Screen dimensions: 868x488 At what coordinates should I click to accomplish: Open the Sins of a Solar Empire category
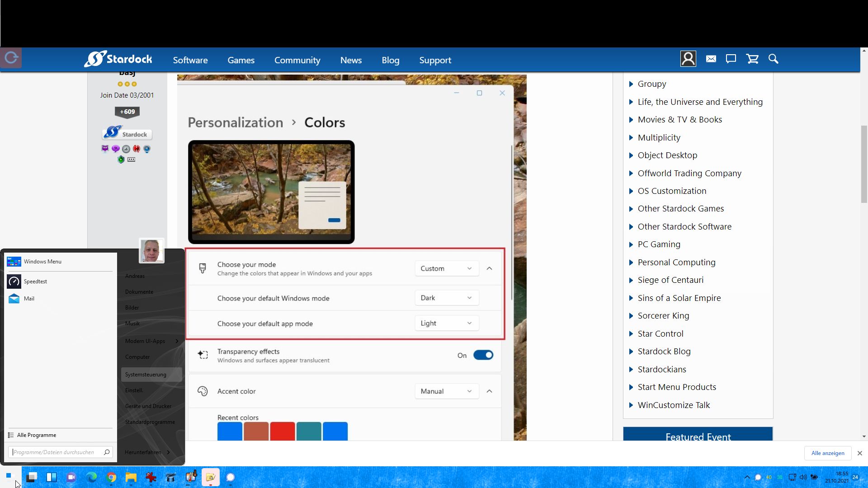click(679, 298)
